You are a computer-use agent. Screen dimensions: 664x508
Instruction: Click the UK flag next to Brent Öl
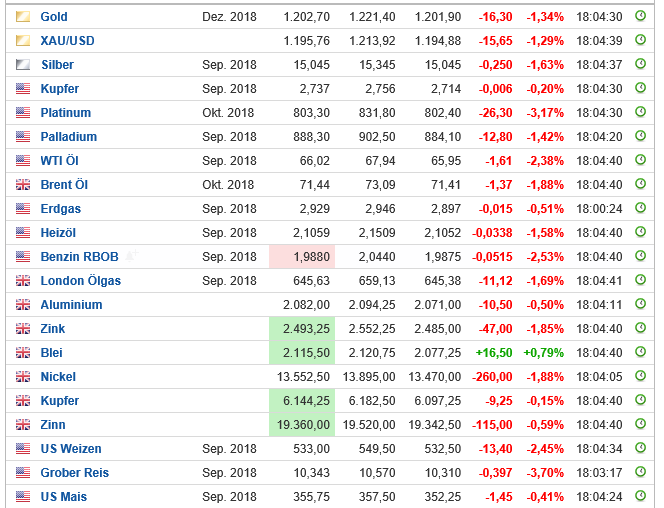tap(22, 185)
